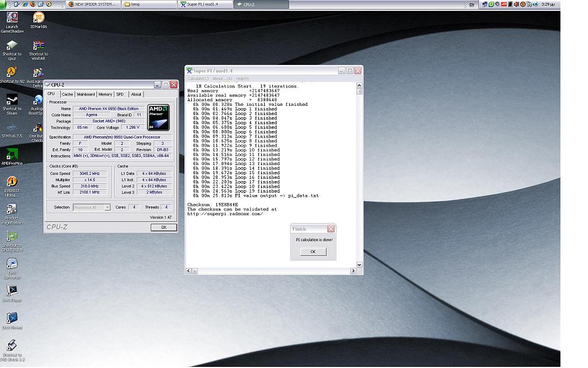This screenshot has width=588, height=368.
Task: Switch to Super PI taskbar button
Action: point(205,4)
